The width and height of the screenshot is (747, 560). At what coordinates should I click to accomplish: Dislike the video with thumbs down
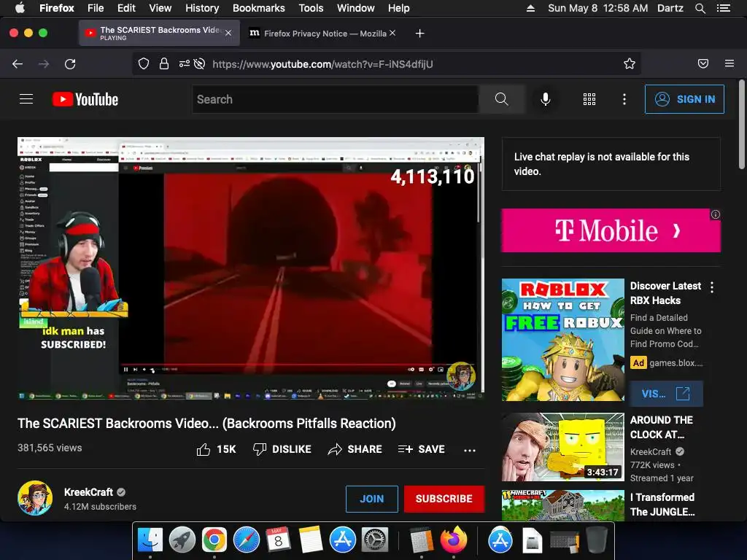[282, 449]
